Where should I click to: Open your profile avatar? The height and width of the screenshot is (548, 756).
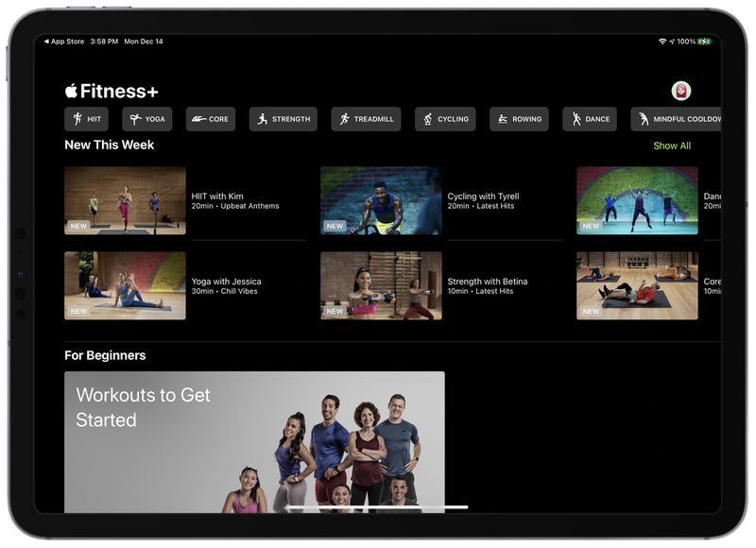(681, 90)
